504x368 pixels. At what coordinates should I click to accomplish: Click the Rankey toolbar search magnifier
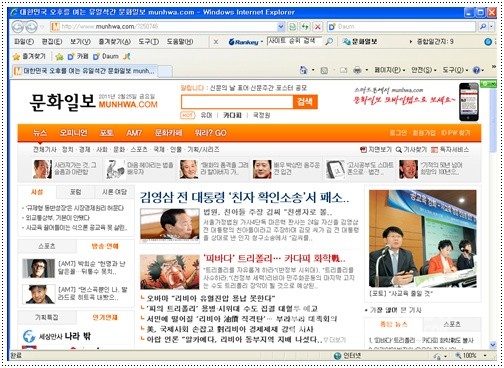click(x=329, y=42)
